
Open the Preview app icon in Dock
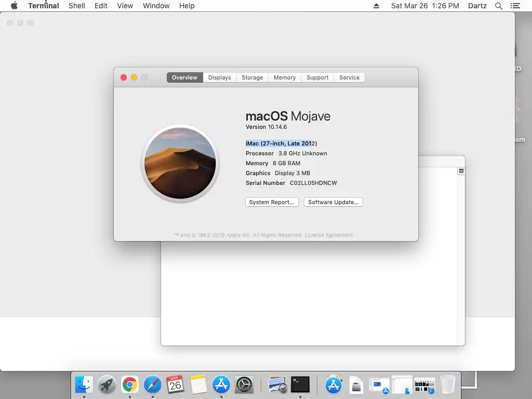(277, 385)
